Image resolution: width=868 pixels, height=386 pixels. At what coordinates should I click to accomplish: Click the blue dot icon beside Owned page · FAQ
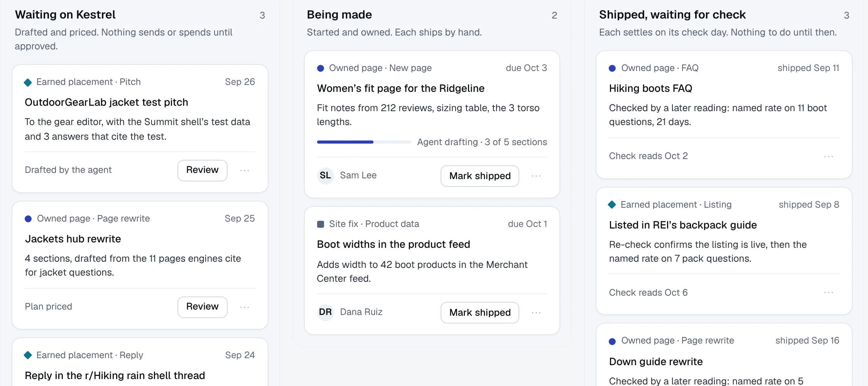pos(612,68)
